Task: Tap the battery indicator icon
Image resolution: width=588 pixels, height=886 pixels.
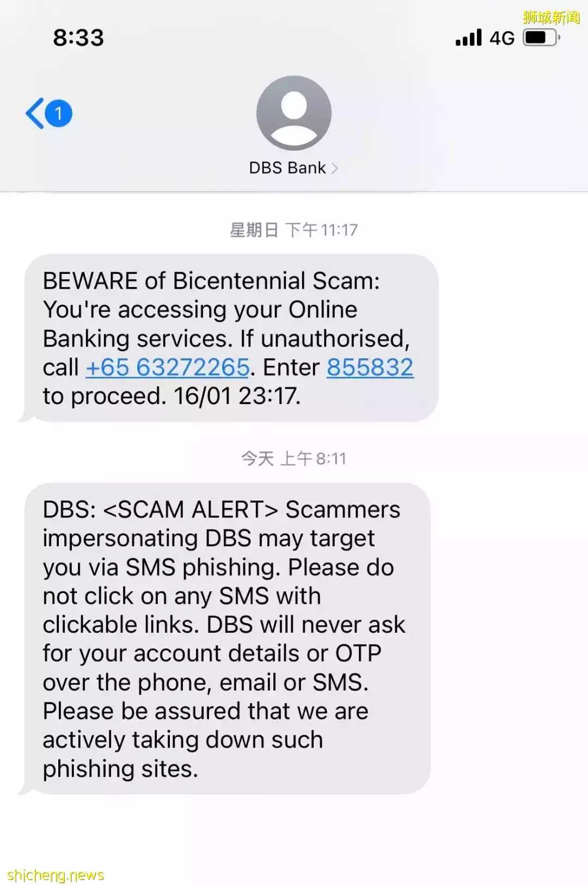Action: [541, 37]
